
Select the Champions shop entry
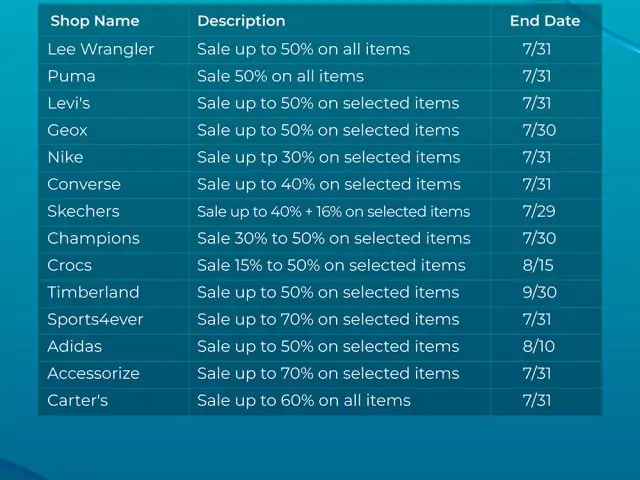coord(93,238)
